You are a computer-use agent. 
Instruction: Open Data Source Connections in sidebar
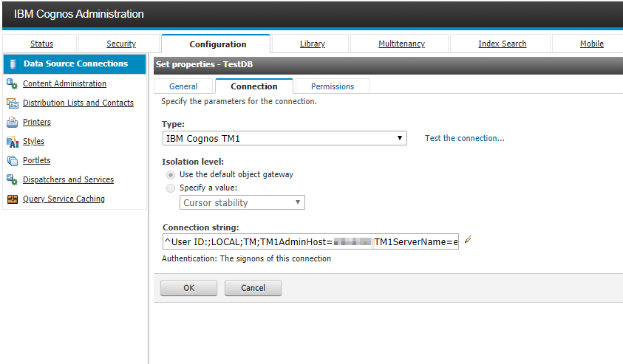coord(75,63)
